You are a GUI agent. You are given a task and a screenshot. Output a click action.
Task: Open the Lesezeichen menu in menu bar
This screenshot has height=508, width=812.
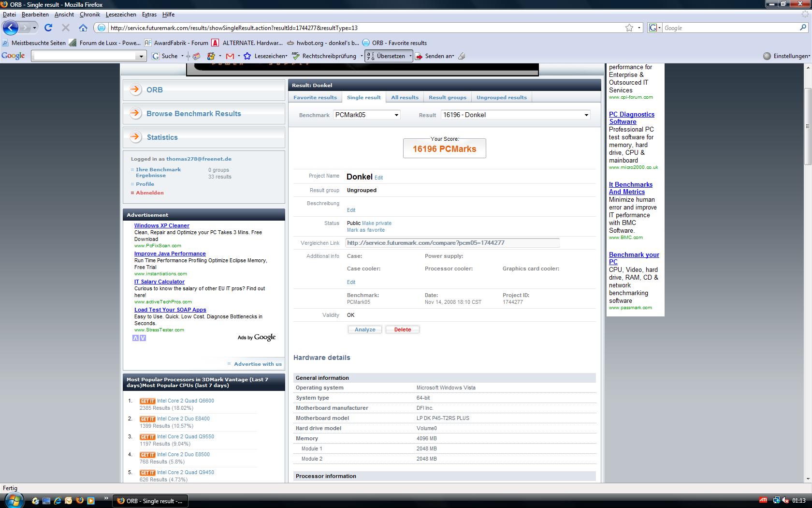click(121, 15)
